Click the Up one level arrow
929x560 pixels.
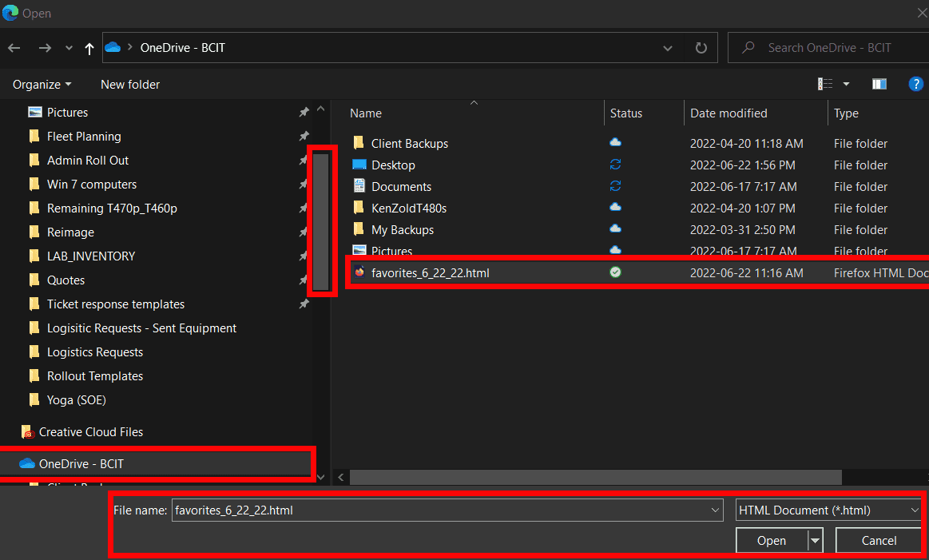[89, 48]
